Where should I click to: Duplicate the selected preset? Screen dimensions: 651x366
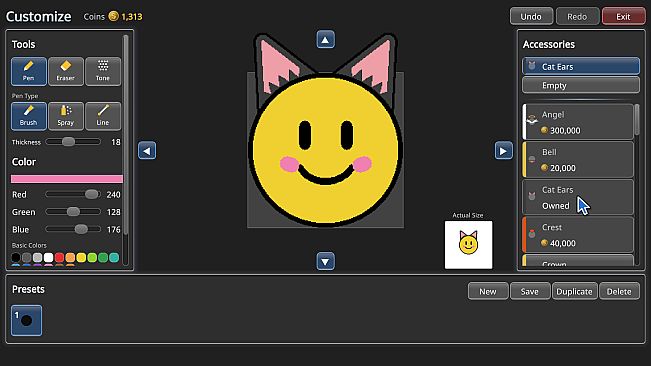tap(575, 291)
